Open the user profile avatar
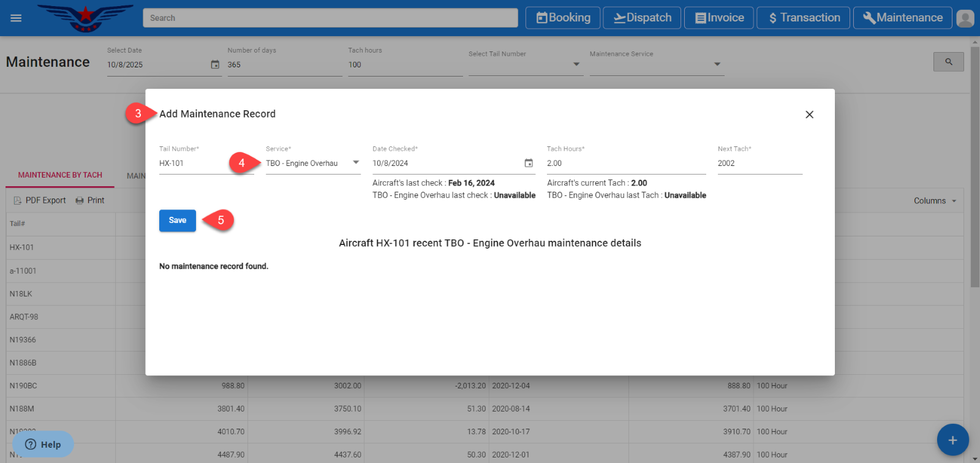980x463 pixels. (965, 18)
